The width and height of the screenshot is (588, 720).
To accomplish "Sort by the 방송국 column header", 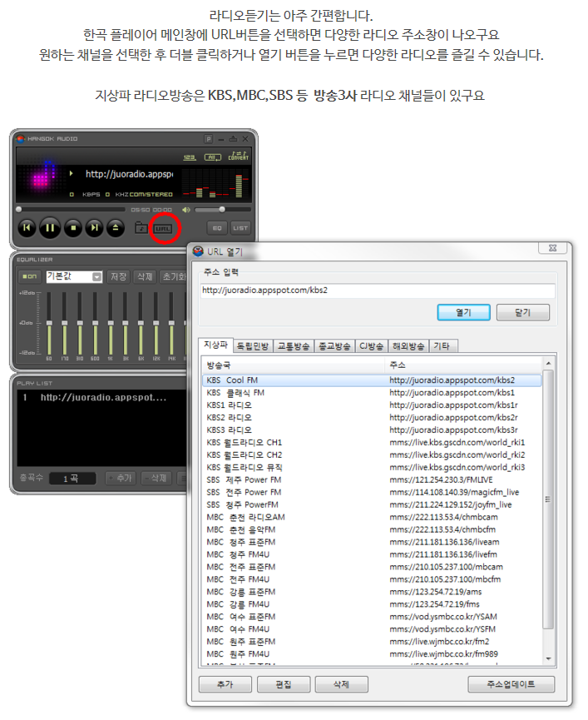I will [293, 365].
